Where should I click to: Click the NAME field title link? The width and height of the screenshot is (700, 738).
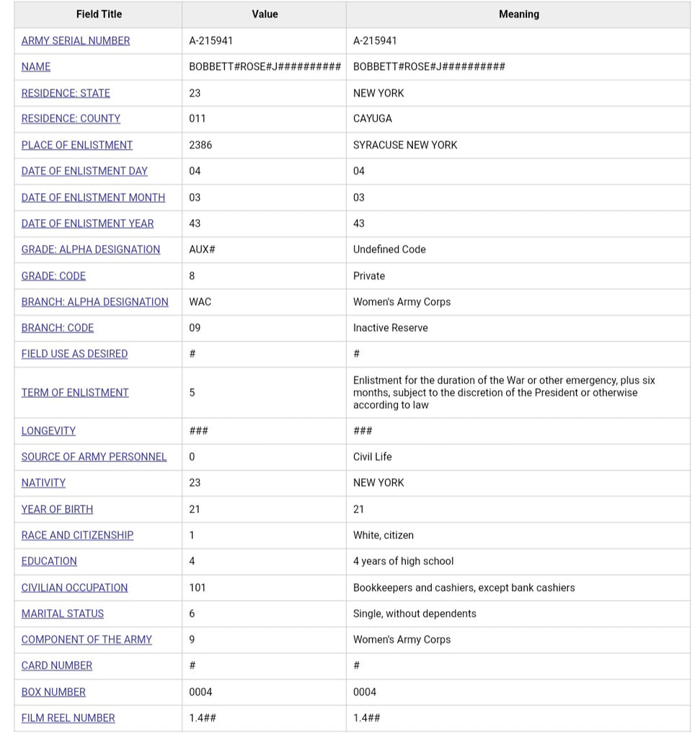pyautogui.click(x=36, y=67)
